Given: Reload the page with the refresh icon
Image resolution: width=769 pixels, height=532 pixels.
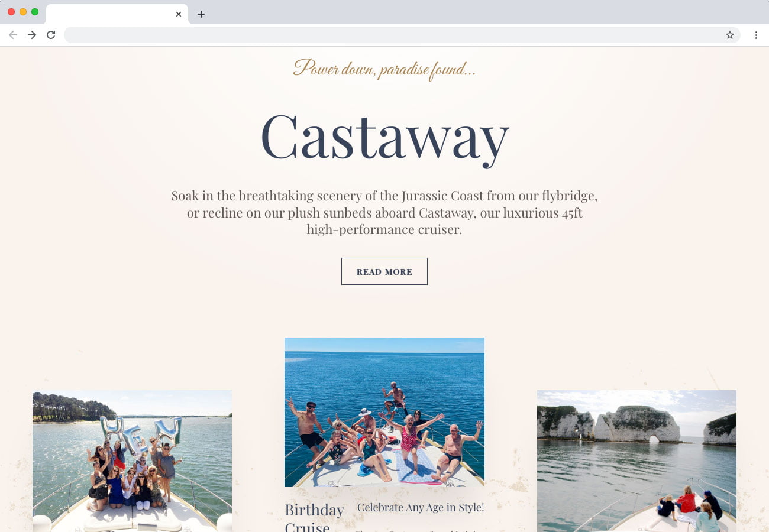Looking at the screenshot, I should point(51,35).
